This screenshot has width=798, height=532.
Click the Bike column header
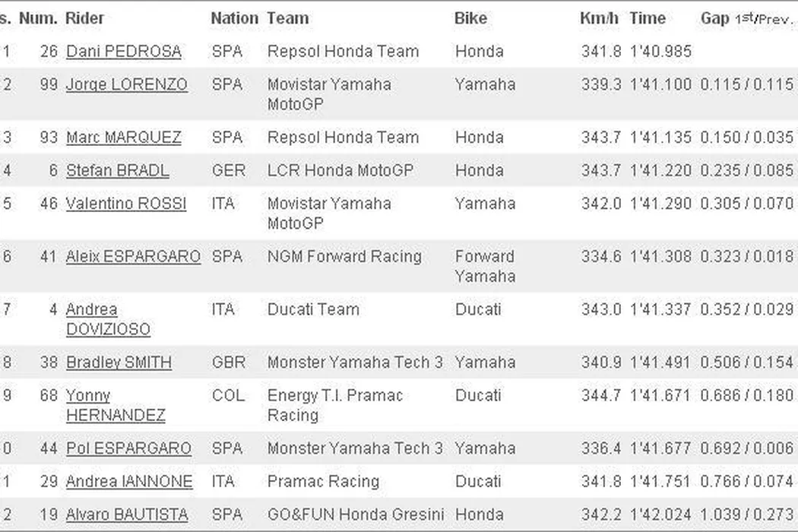coord(470,17)
